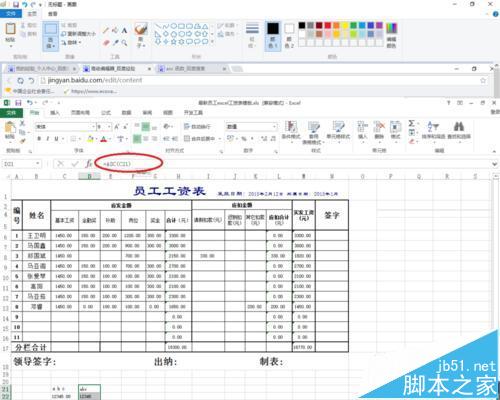Select the Eraser tool in Paint
The width and height of the screenshot is (500, 400).
pos(106,43)
